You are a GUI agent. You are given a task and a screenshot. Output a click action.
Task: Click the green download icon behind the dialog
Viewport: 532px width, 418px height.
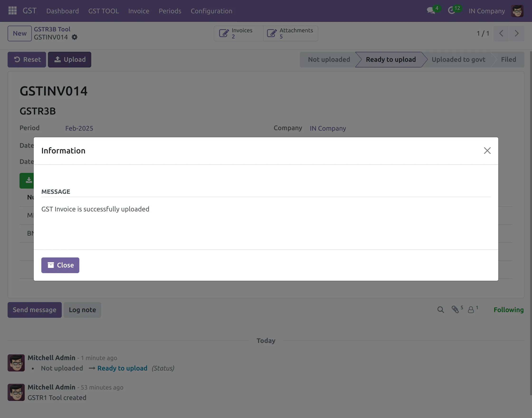click(29, 180)
